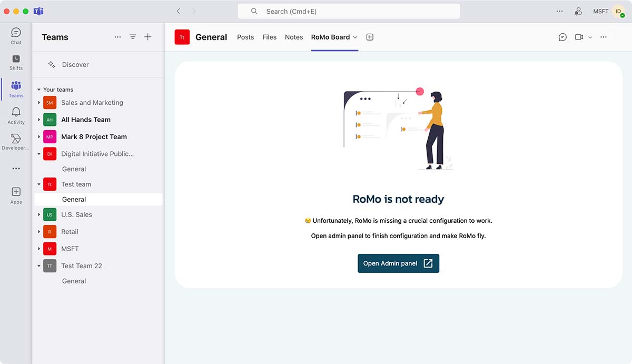Expand the MSFT team
Screen dimensions: 632x364
click(x=39, y=249)
